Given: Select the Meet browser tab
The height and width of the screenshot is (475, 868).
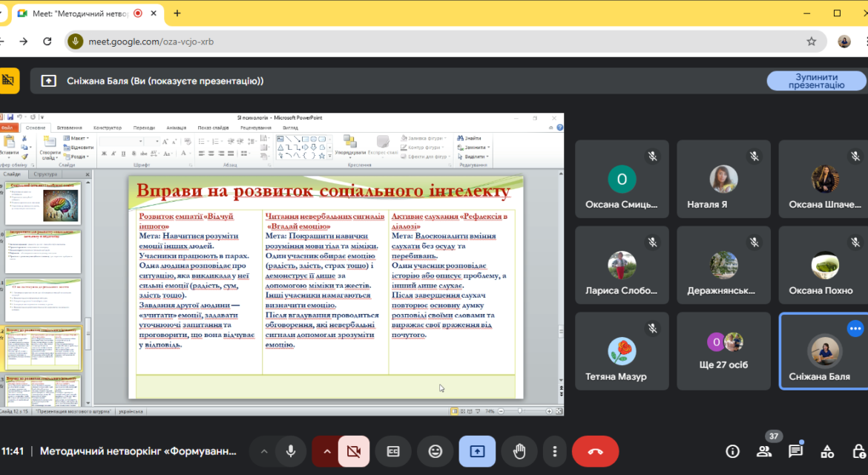Looking at the screenshot, I should (x=87, y=13).
